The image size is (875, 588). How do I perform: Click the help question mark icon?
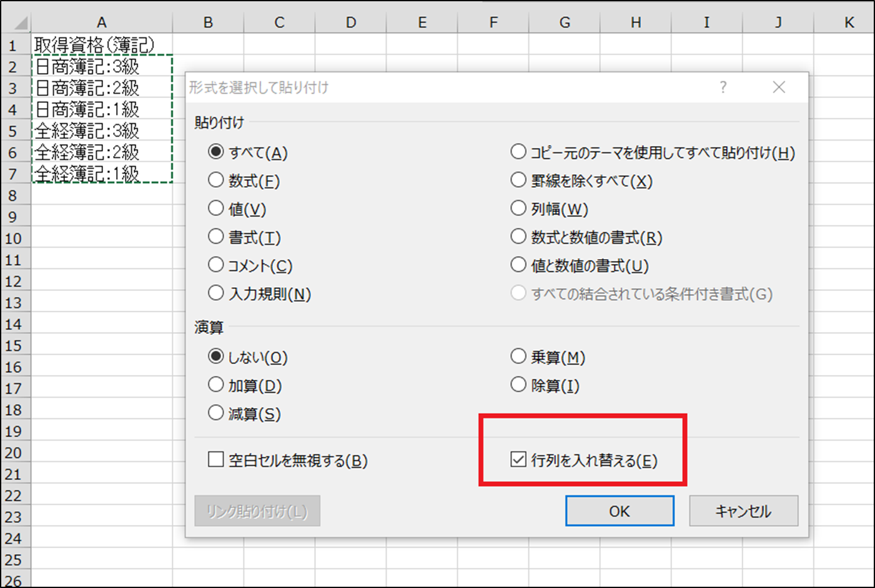[723, 87]
